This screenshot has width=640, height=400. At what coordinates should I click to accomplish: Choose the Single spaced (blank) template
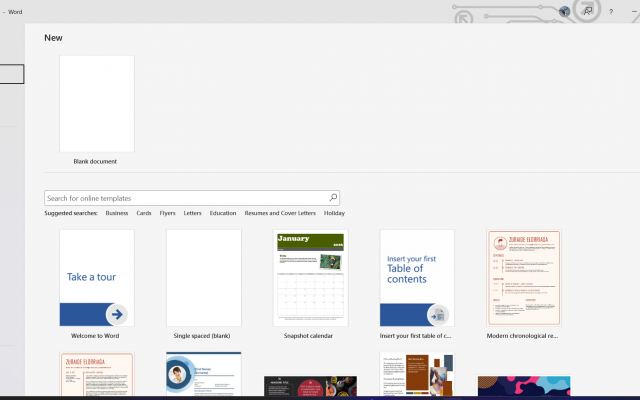tap(204, 278)
